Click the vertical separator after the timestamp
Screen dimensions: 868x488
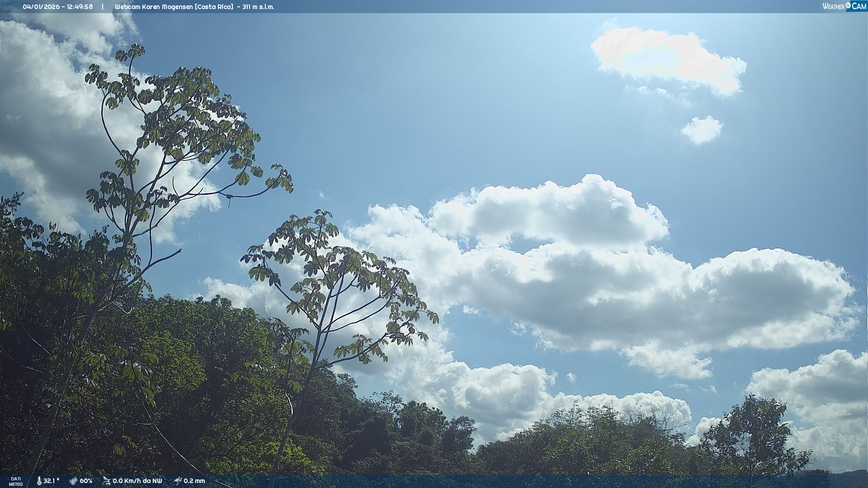pos(103,7)
